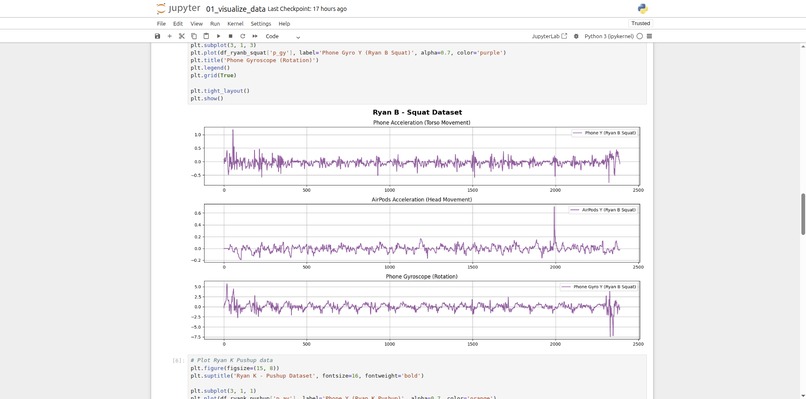This screenshot has width=806, height=399.
Task: Click the Trusted notebook button
Action: click(640, 23)
